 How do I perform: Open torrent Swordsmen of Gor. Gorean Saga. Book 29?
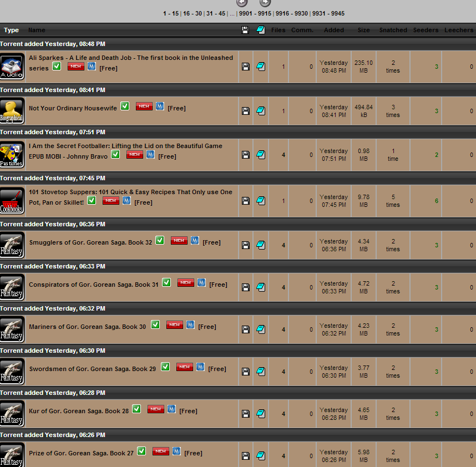pos(93,369)
